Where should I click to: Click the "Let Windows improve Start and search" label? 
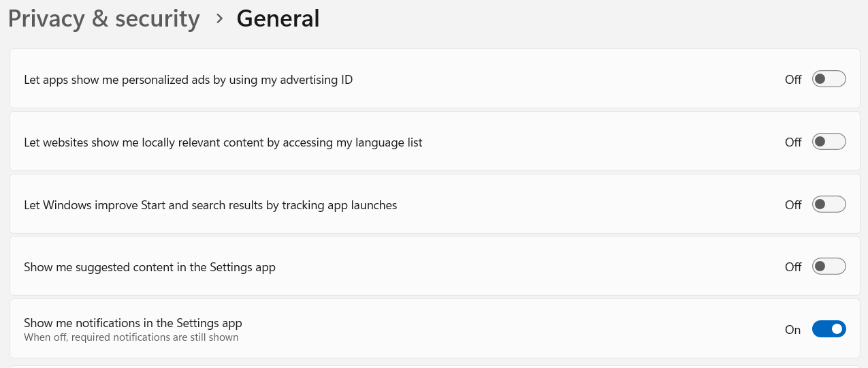210,205
